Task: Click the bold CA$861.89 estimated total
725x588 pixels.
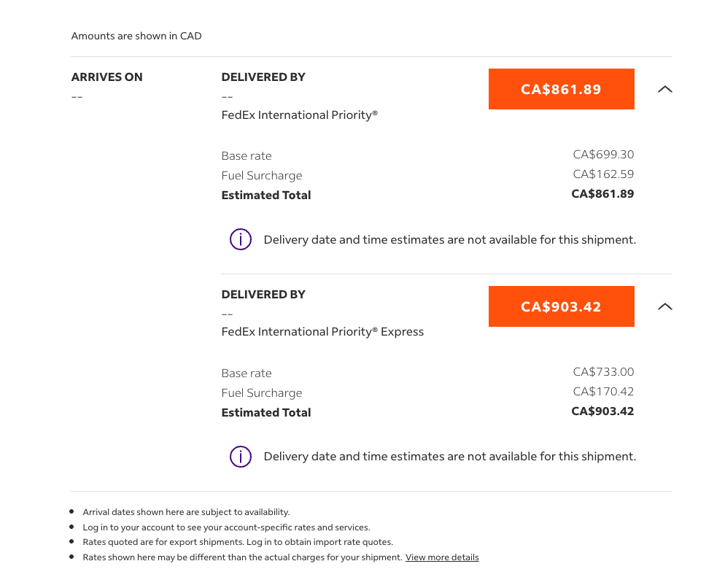Action: tap(602, 194)
